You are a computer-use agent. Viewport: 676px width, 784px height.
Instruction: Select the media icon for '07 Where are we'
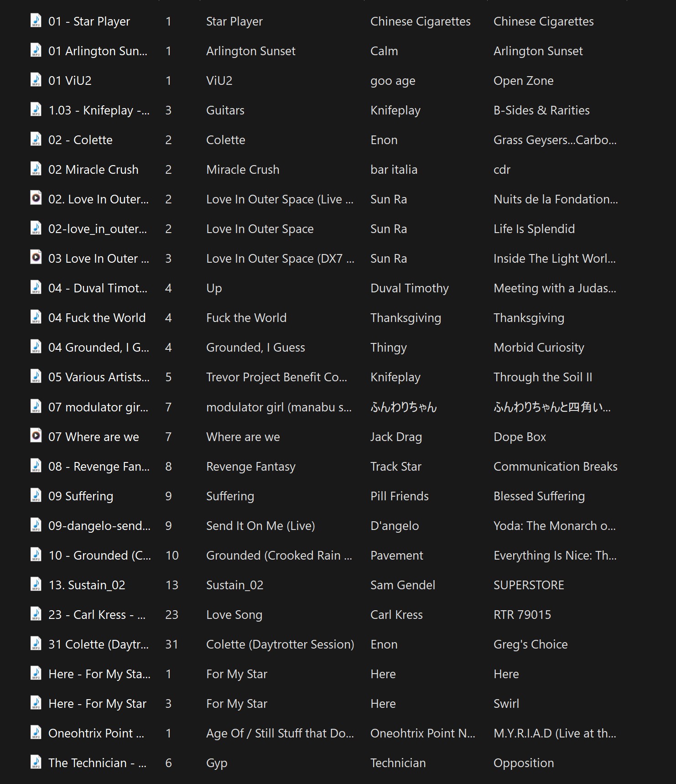(36, 436)
